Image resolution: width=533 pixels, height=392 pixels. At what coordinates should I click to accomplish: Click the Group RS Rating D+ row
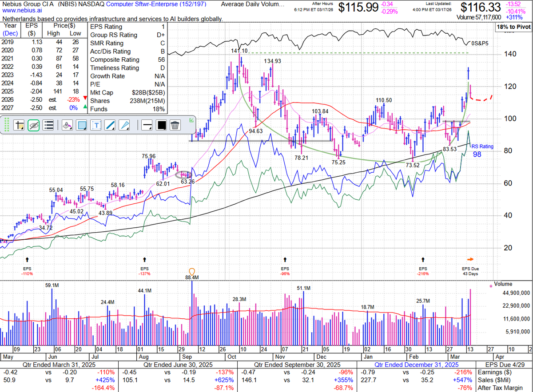click(127, 35)
